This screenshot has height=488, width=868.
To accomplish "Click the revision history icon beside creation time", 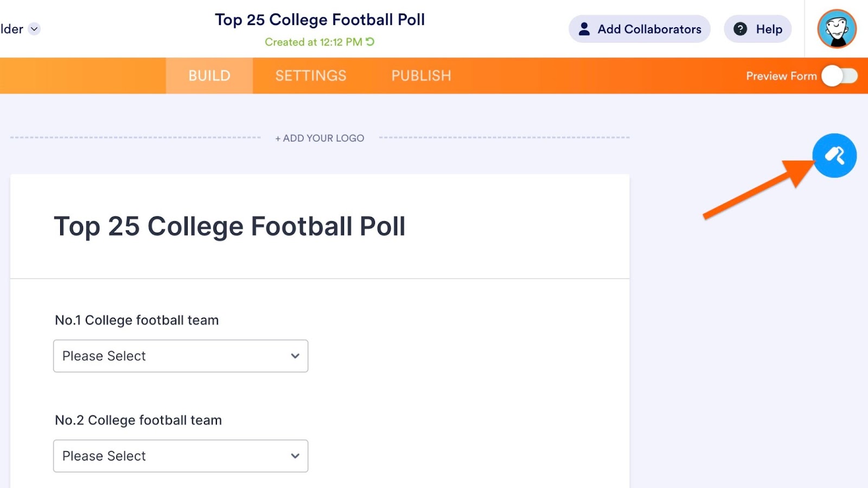I will pos(370,42).
